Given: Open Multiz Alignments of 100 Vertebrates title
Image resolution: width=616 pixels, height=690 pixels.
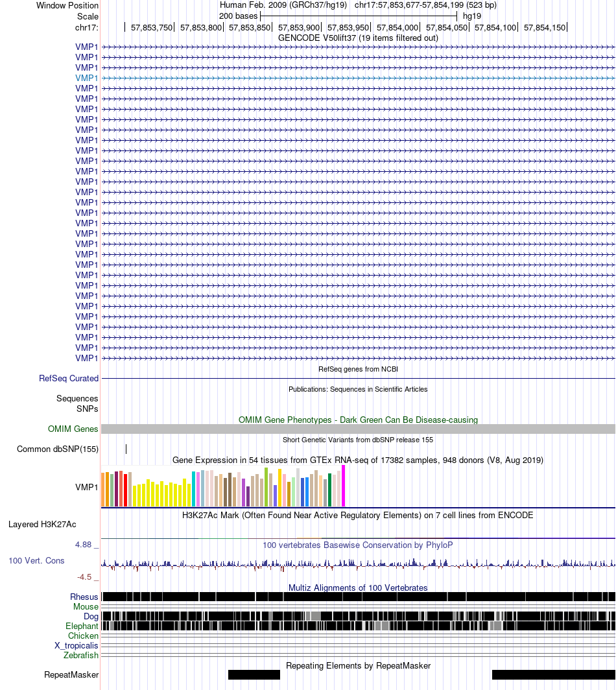Looking at the screenshot, I should (x=358, y=588).
